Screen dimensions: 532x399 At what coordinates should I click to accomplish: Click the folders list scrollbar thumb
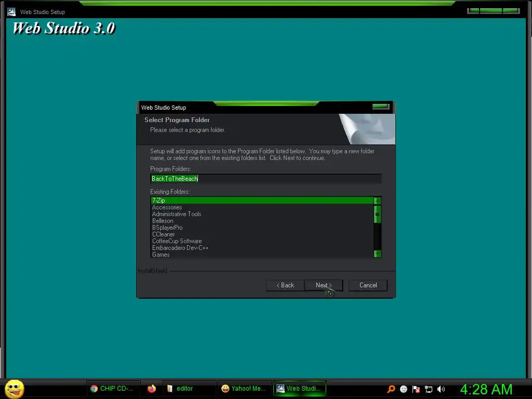click(x=377, y=214)
